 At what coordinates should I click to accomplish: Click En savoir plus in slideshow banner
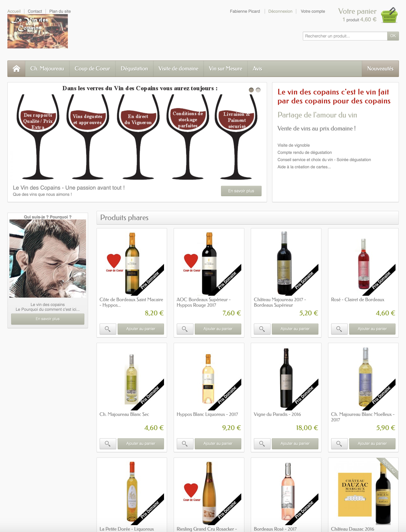point(241,191)
